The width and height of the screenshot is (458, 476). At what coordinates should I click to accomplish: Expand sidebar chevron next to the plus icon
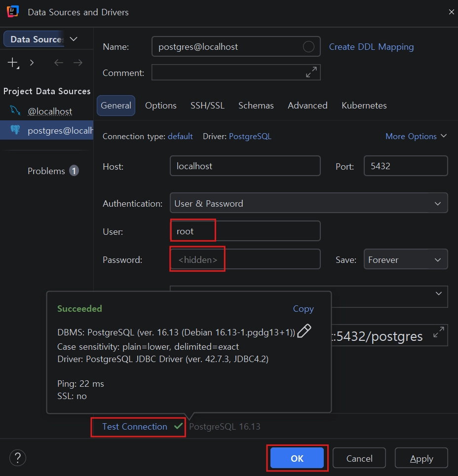coord(32,63)
